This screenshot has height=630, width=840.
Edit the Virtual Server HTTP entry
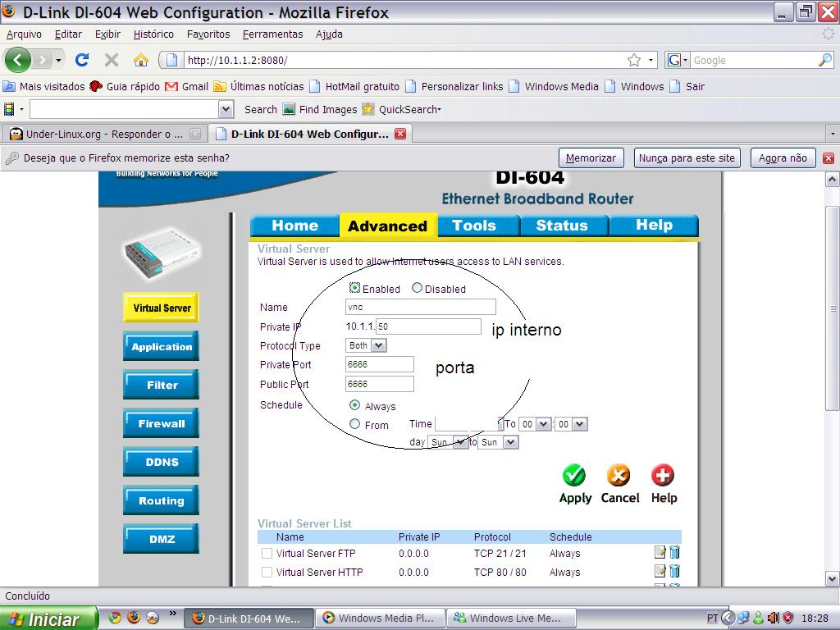(660, 571)
